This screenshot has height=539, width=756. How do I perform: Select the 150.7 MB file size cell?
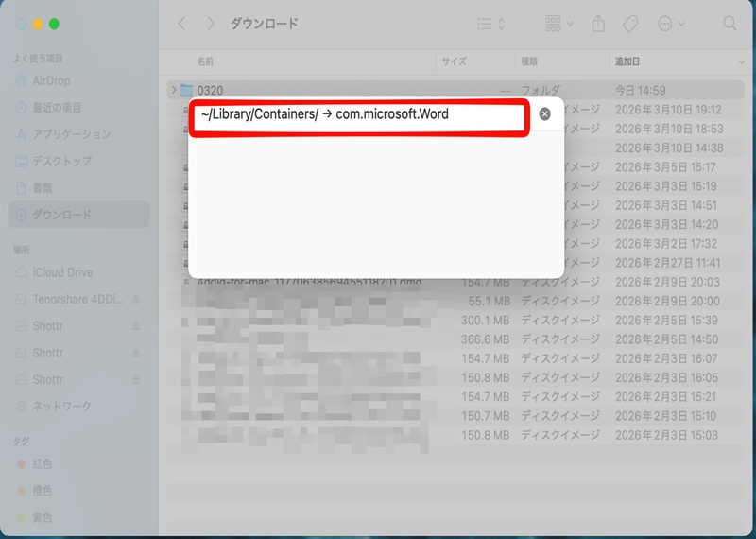[485, 416]
